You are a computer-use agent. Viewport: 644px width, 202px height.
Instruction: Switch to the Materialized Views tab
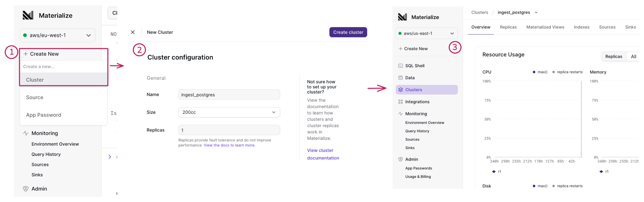click(x=545, y=27)
